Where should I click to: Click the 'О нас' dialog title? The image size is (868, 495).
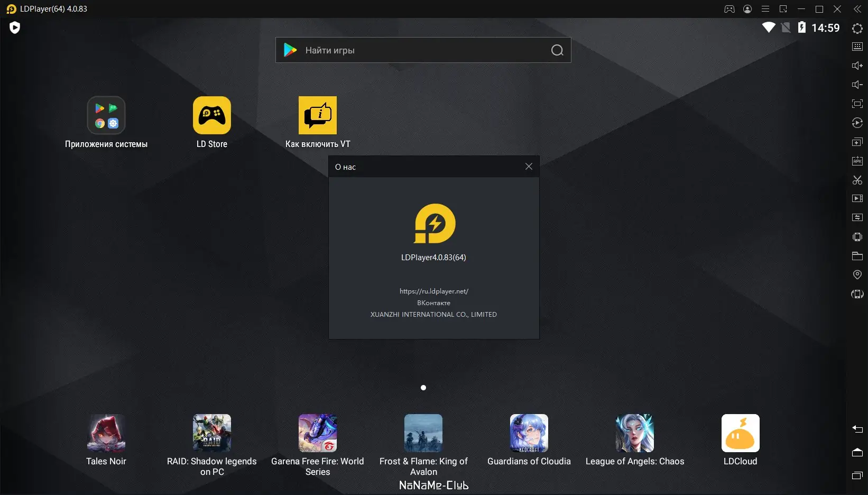[x=346, y=167]
